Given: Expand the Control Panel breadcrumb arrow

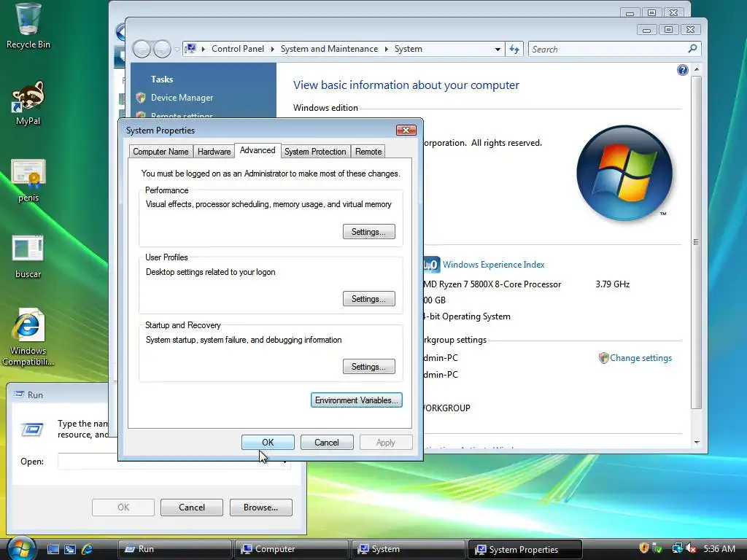Looking at the screenshot, I should click(x=273, y=49).
